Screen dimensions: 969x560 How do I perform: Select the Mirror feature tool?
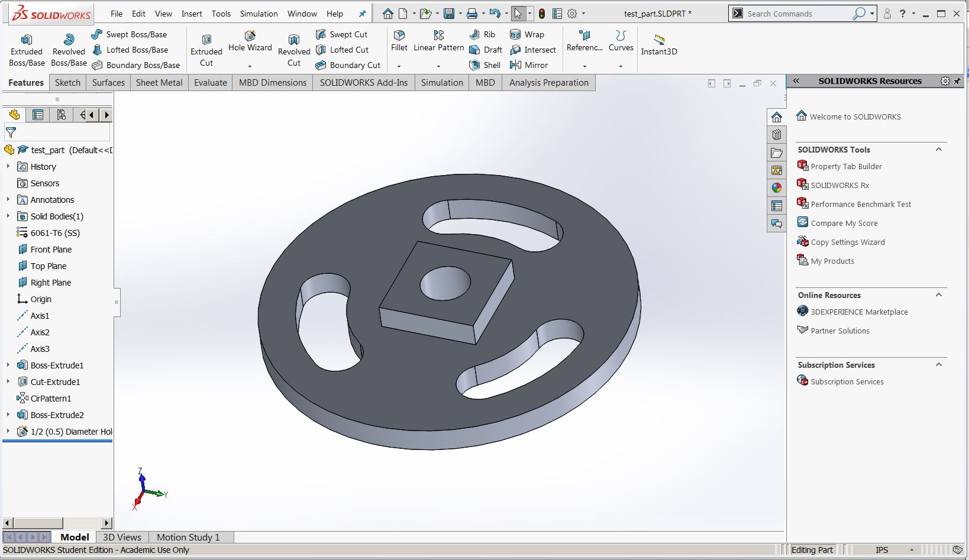point(530,65)
